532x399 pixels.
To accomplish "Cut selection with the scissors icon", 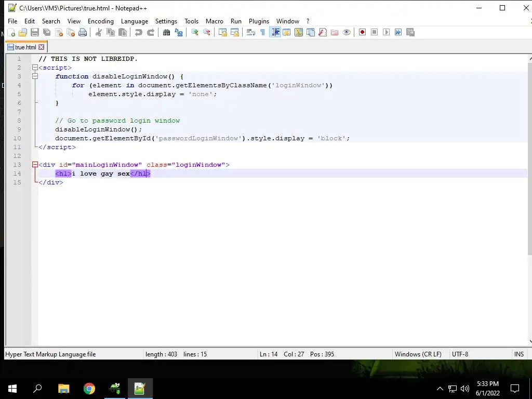I will click(x=99, y=32).
